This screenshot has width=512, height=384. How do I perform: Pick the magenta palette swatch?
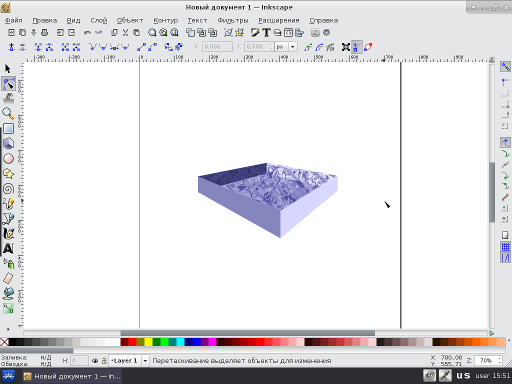[212, 342]
